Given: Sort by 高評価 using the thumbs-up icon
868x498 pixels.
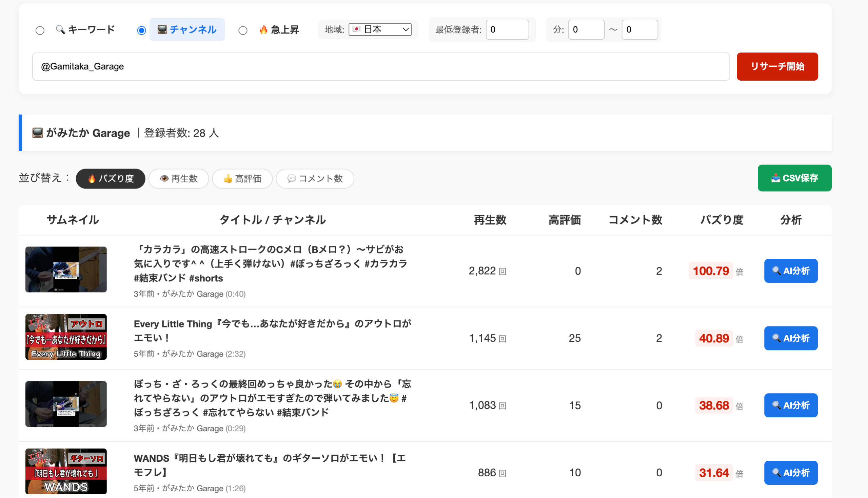Looking at the screenshot, I should (x=228, y=179).
